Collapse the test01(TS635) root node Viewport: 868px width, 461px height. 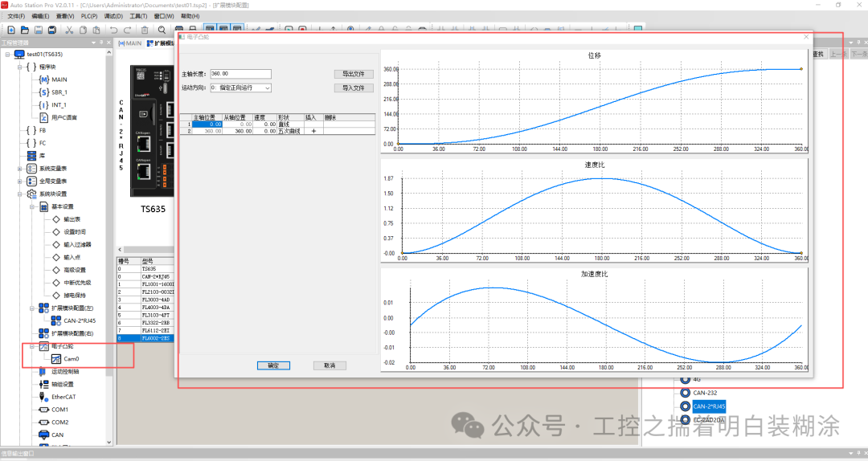click(8, 55)
